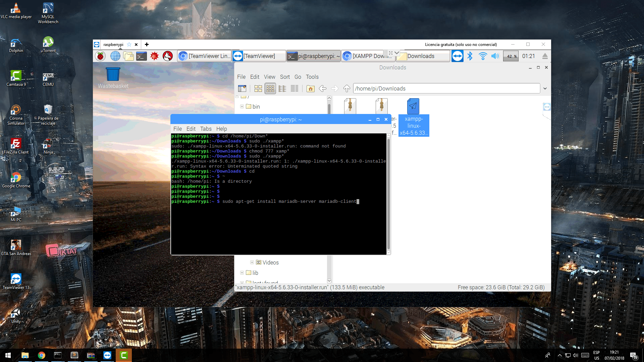Open Bluetooth panel icon

coord(470,56)
